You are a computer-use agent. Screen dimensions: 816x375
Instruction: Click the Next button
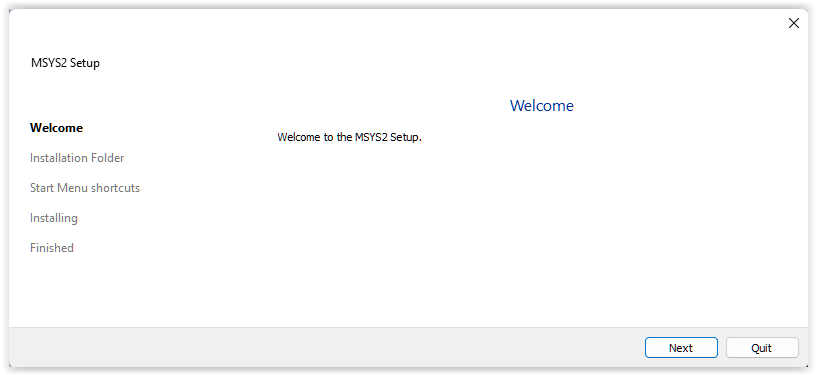pyautogui.click(x=681, y=348)
